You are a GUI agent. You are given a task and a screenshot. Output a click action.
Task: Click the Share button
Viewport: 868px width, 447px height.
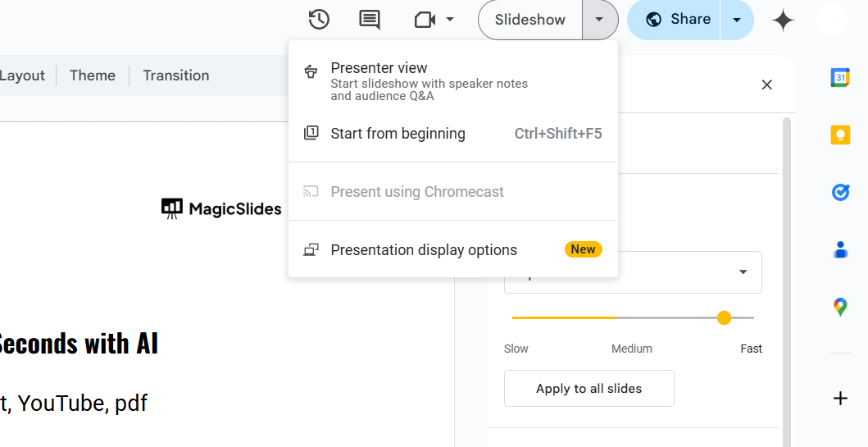point(677,20)
